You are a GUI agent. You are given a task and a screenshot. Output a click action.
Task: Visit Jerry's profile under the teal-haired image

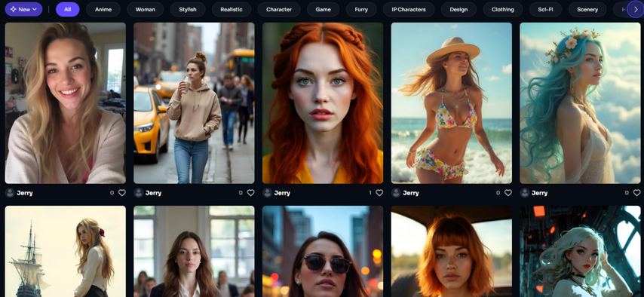(x=539, y=193)
